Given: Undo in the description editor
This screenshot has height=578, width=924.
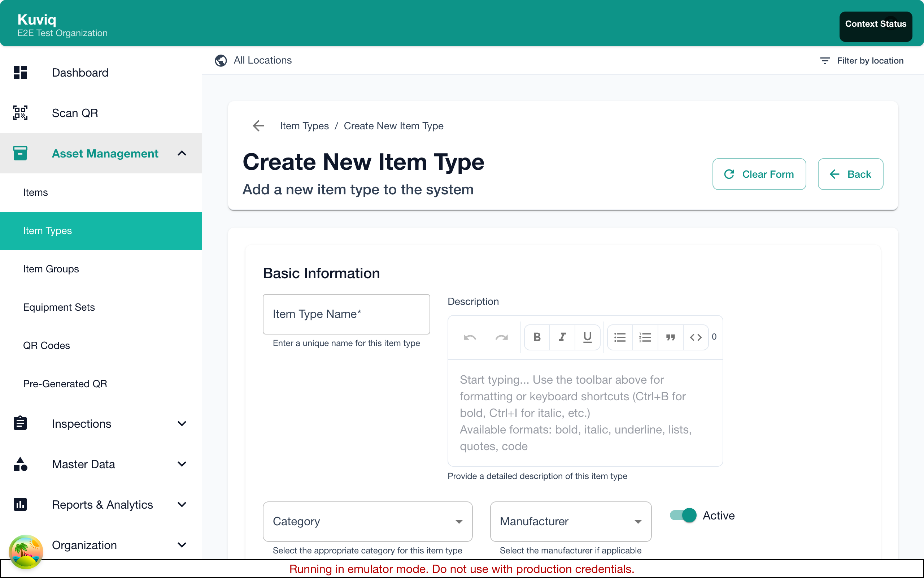Looking at the screenshot, I should tap(470, 337).
